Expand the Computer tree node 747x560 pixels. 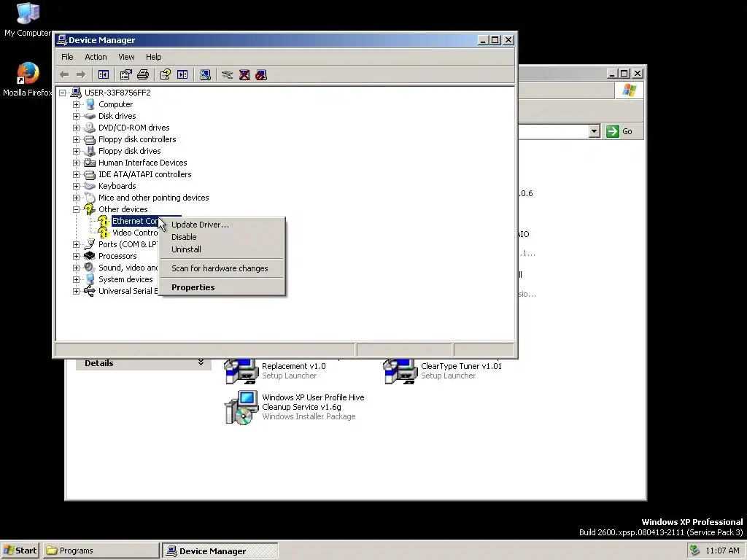(76, 104)
